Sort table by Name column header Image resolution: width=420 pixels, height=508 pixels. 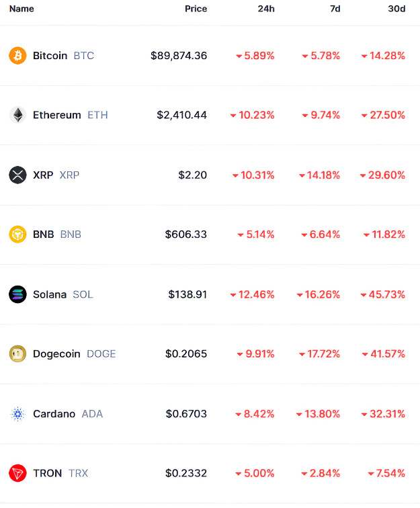point(22,9)
